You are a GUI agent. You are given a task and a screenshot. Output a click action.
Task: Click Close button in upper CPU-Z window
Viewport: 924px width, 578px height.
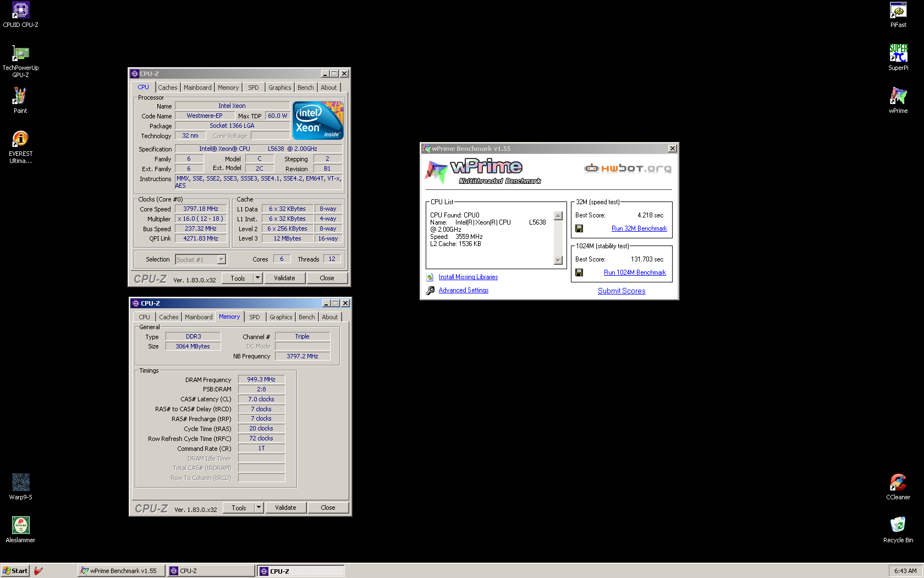pyautogui.click(x=327, y=278)
